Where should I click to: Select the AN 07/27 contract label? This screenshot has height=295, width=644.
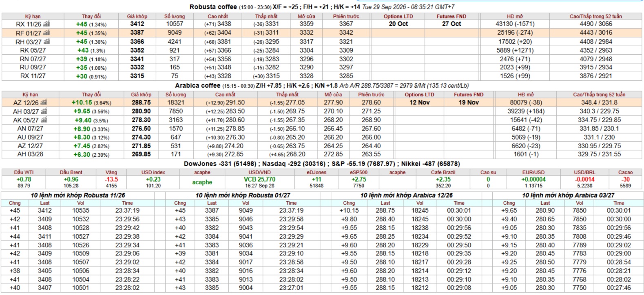click(x=30, y=129)
